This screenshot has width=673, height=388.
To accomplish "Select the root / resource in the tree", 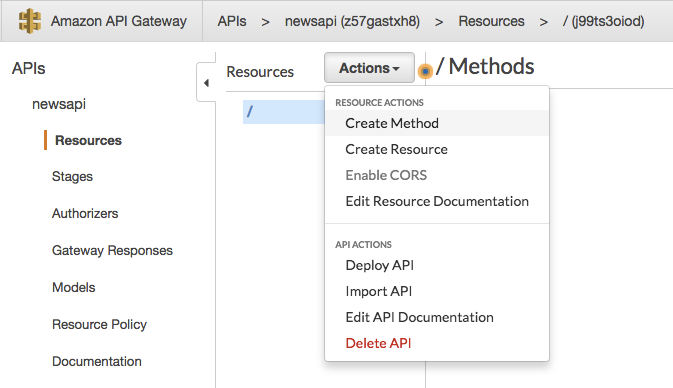I will tap(284, 112).
